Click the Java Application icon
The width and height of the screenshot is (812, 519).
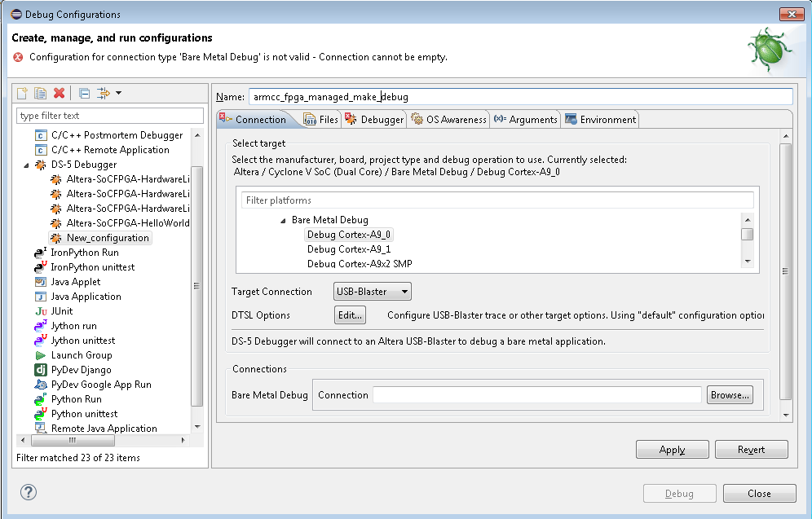click(x=41, y=297)
